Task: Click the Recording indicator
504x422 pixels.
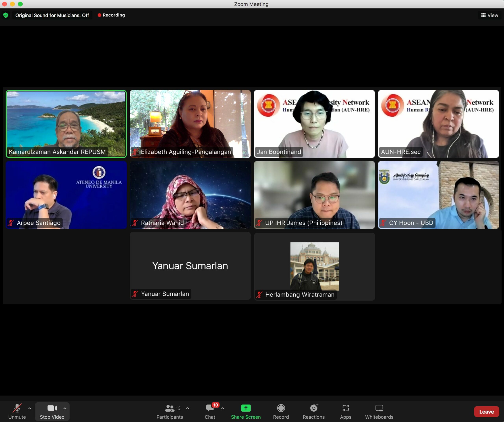Action: tap(111, 15)
